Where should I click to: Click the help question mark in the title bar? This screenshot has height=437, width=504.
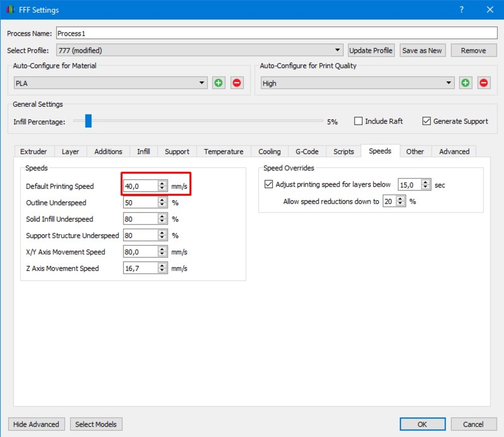click(462, 10)
